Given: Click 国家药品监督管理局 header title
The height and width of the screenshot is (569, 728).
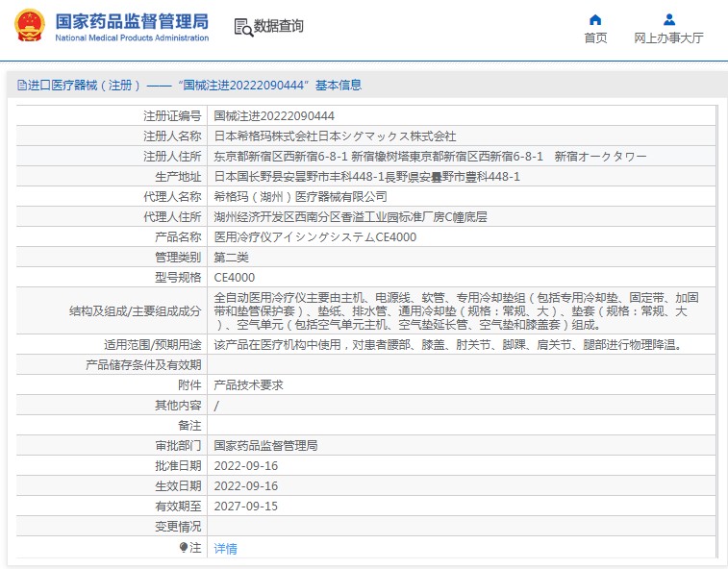Looking at the screenshot, I should 132,21.
